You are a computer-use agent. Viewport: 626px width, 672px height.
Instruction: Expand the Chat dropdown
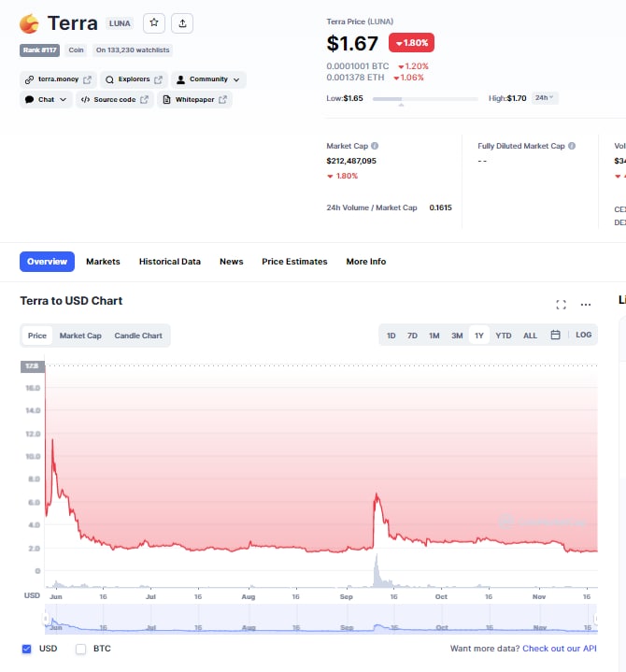coord(46,100)
